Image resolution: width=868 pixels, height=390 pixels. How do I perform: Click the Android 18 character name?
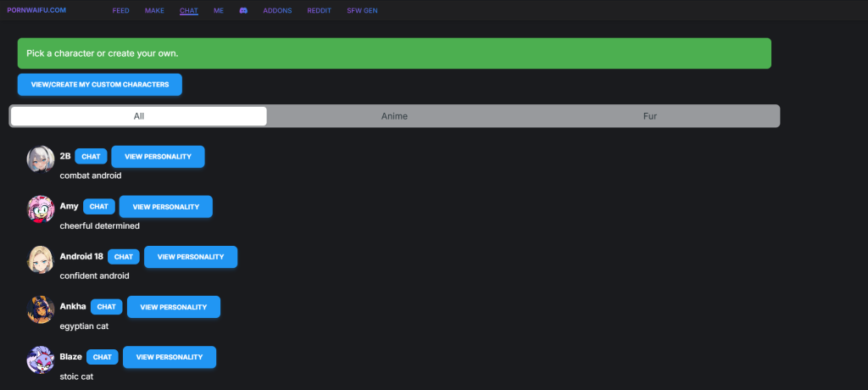[81, 257]
